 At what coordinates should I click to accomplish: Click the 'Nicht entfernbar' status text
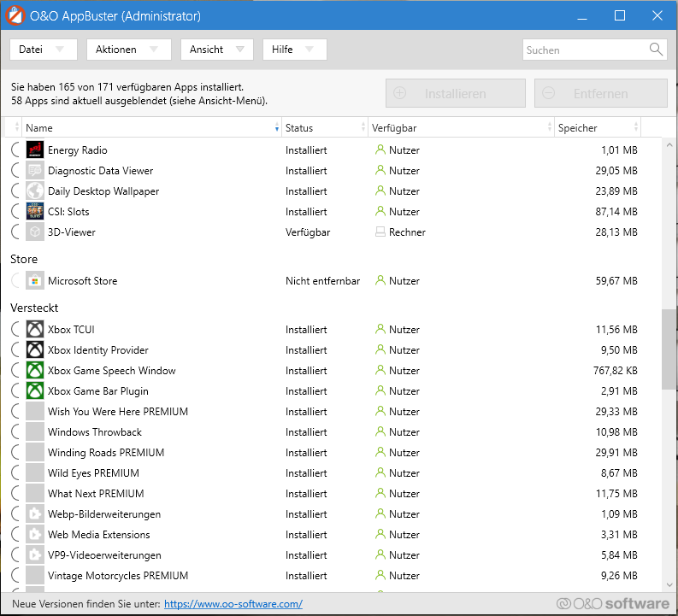(x=322, y=281)
